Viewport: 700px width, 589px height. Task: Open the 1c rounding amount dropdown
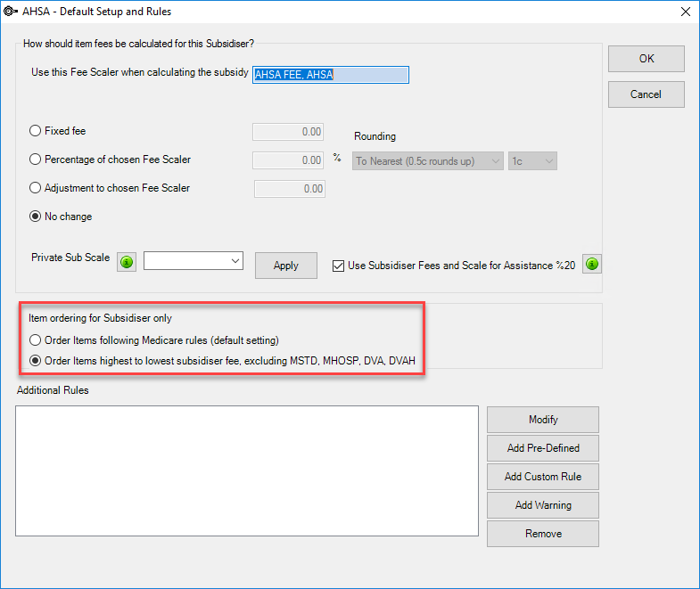click(532, 161)
